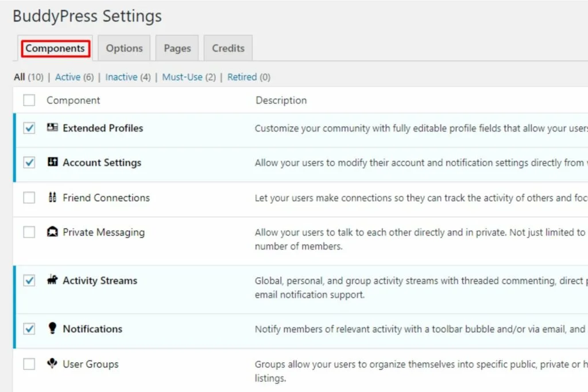Open the Pages tab
The width and height of the screenshot is (588, 392).
tap(177, 48)
